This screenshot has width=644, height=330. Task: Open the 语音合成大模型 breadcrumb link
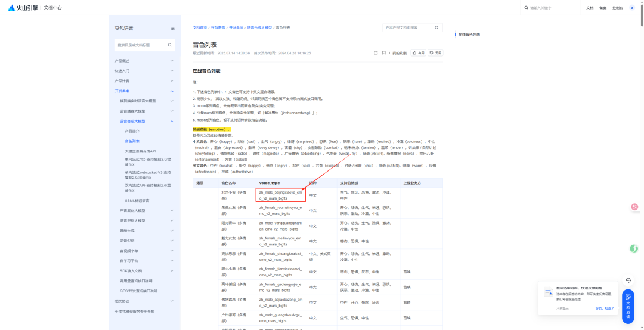(259, 27)
